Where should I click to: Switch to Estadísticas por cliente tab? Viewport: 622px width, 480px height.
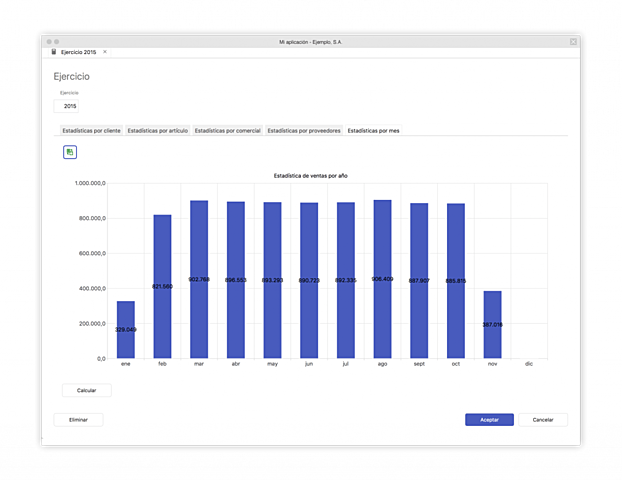tap(91, 131)
